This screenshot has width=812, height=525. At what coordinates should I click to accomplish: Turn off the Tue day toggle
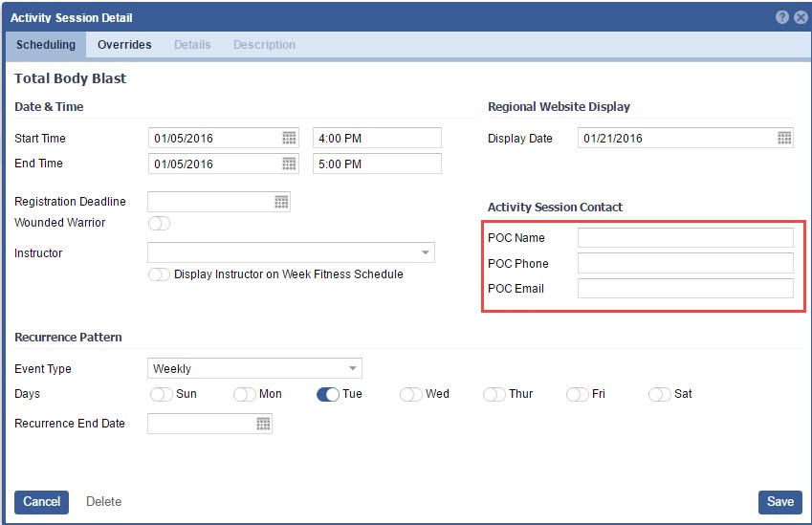(x=328, y=394)
